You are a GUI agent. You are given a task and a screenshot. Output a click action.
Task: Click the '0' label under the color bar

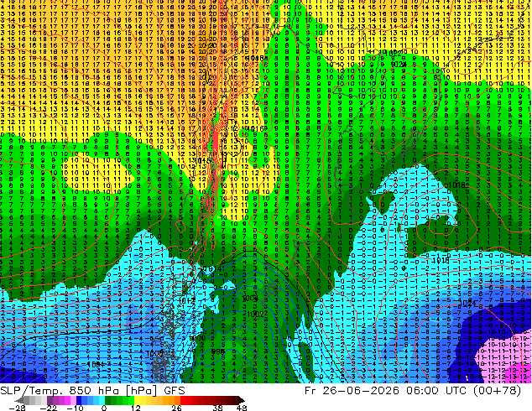(104, 408)
